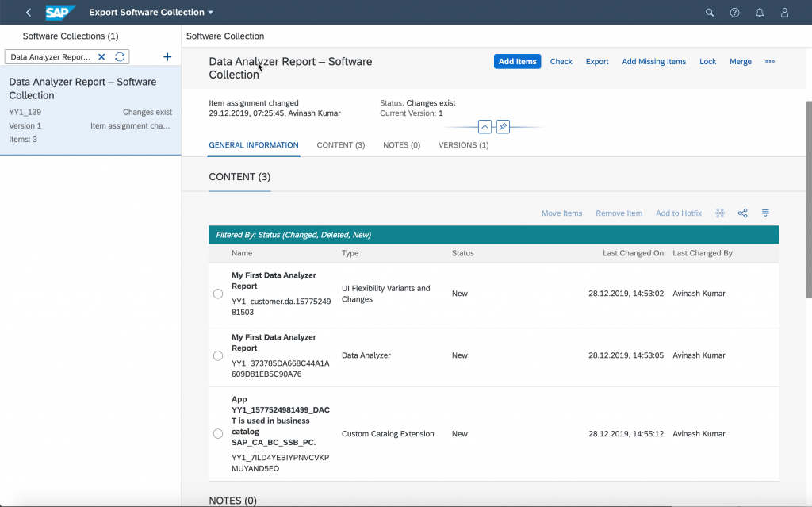This screenshot has width=812, height=507.
Task: Click the page vertical scrollbar
Action: pos(809,200)
